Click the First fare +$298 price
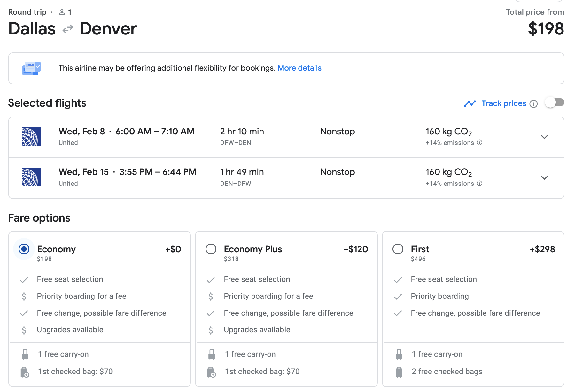This screenshot has width=567, height=392. point(542,249)
